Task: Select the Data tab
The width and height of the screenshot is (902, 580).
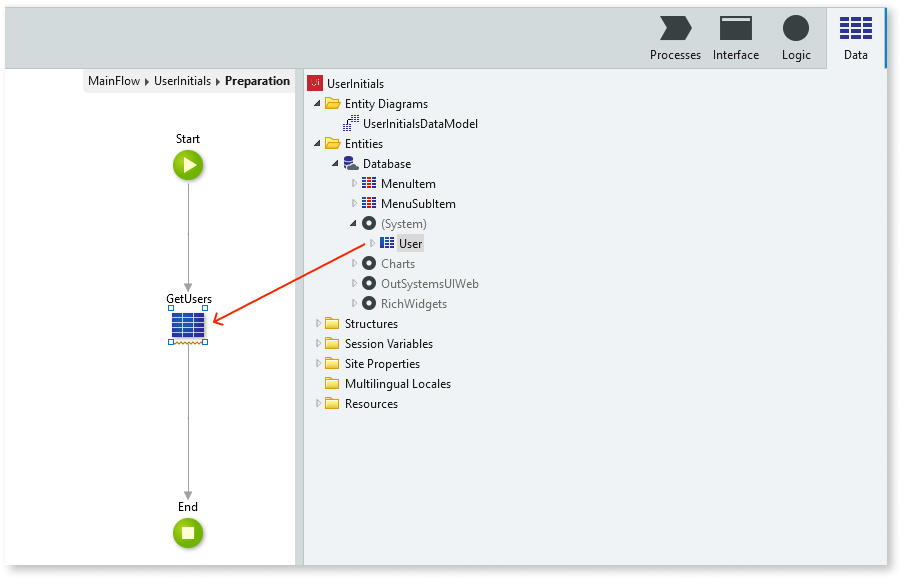Action: tap(855, 38)
